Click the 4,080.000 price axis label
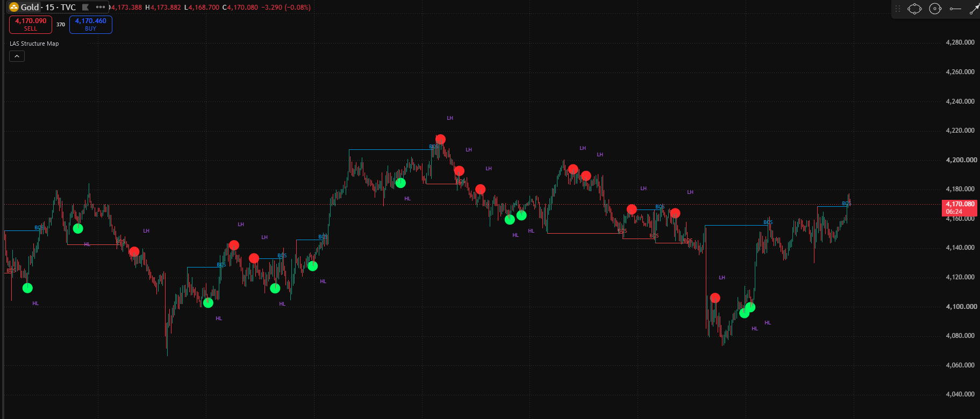The image size is (980, 419). pyautogui.click(x=960, y=336)
